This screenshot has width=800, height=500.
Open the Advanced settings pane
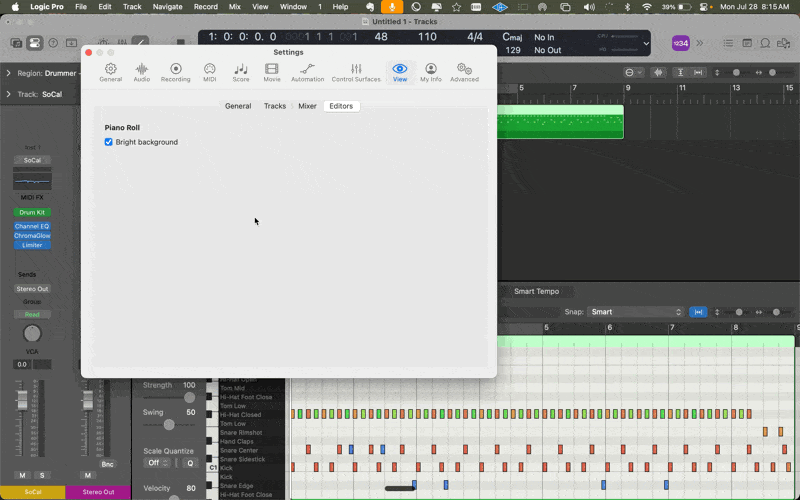pos(464,72)
